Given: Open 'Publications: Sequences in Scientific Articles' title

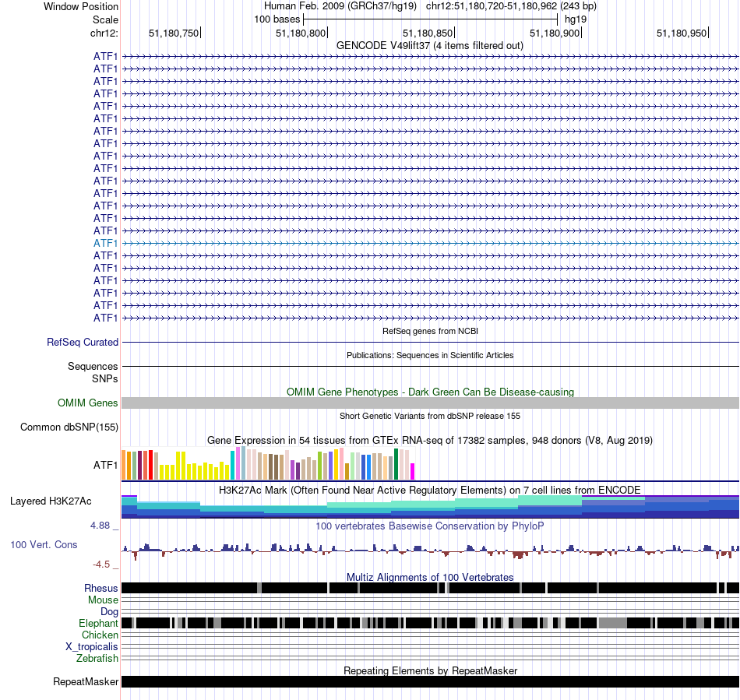Looking at the screenshot, I should click(x=430, y=355).
